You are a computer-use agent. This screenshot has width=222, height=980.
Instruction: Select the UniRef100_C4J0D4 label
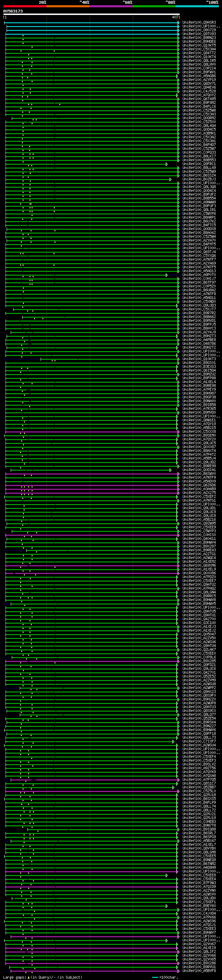(x=199, y=913)
